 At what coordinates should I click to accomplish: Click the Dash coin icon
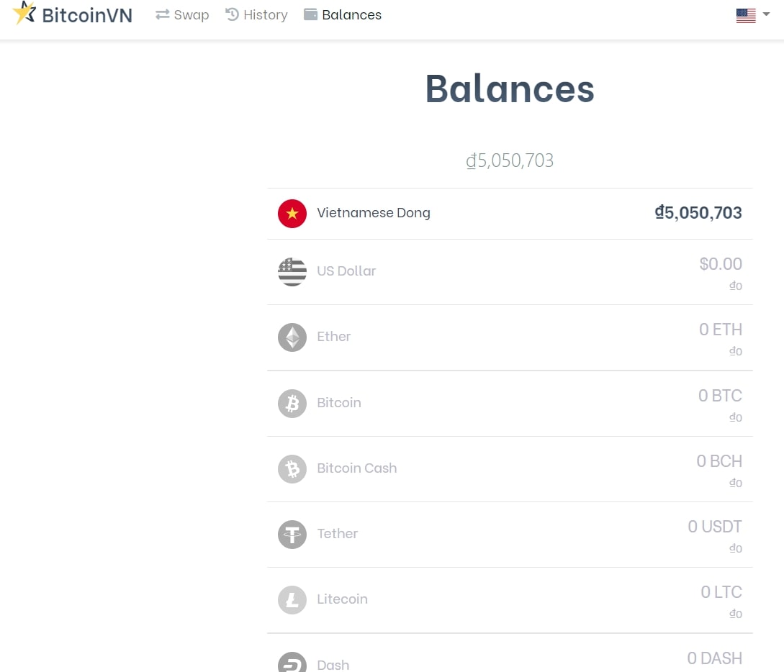(x=292, y=663)
